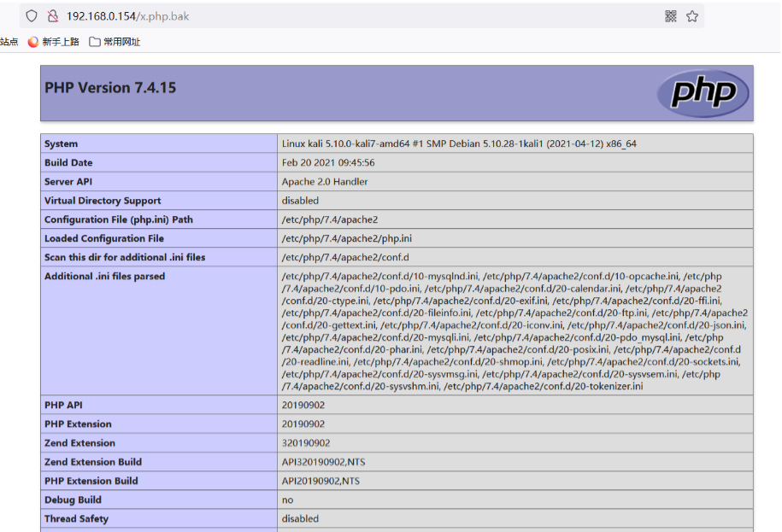782x532 pixels.
Task: Click the folder icon beside 常用网址
Action: pyautogui.click(x=95, y=42)
